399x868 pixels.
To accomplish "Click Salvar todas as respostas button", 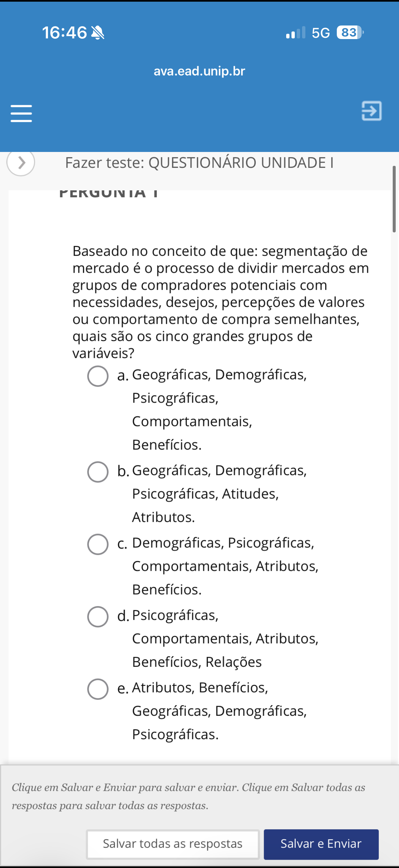I will click(173, 844).
